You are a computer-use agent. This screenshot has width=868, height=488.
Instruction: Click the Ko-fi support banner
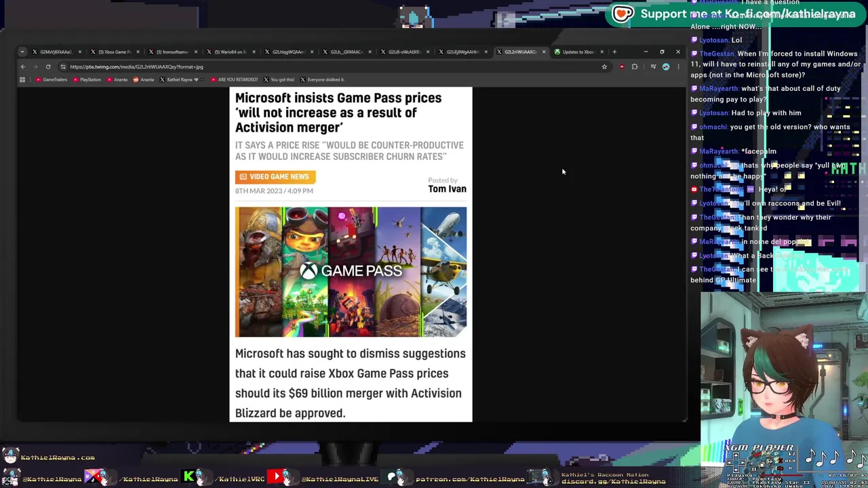coord(734,14)
